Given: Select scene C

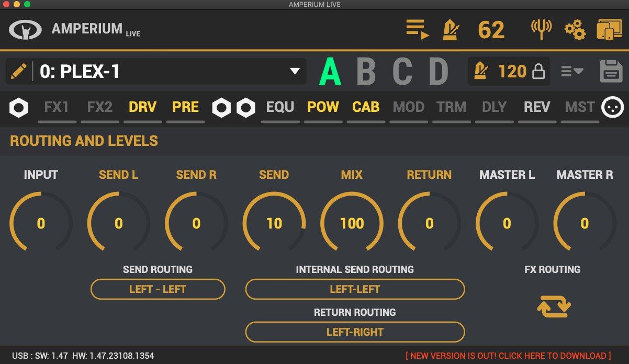Looking at the screenshot, I should tap(402, 72).
